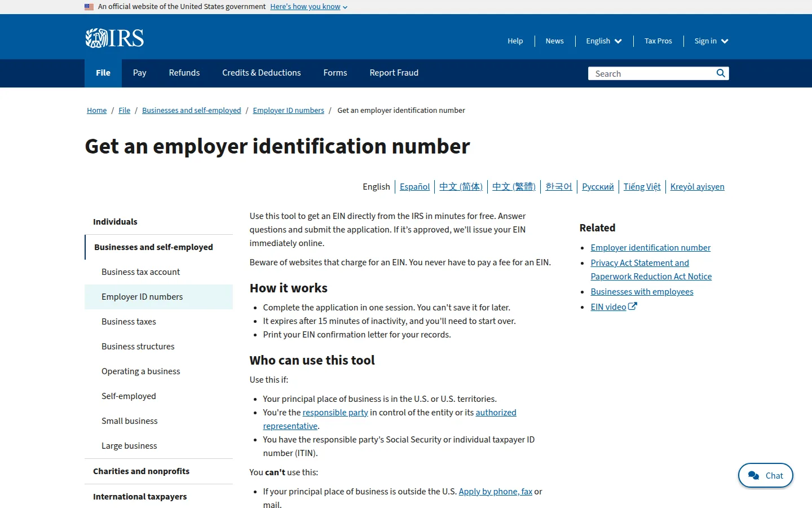Open Business tax account in sidebar
This screenshot has width=812, height=508.
tap(158, 272)
